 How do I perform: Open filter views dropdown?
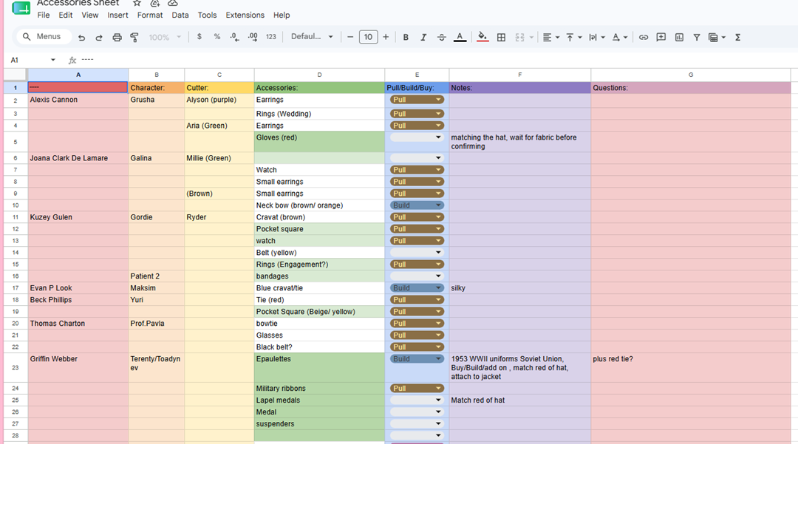point(717,37)
